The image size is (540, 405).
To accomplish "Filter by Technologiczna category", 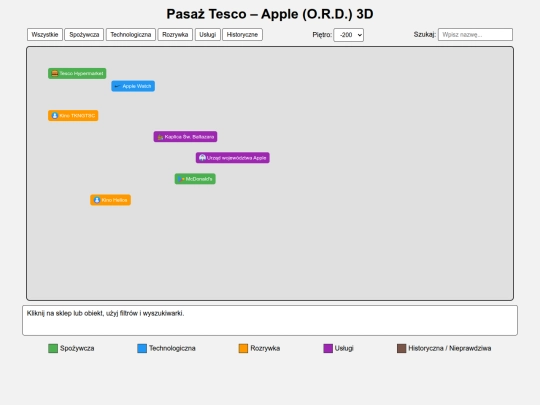I will click(131, 34).
